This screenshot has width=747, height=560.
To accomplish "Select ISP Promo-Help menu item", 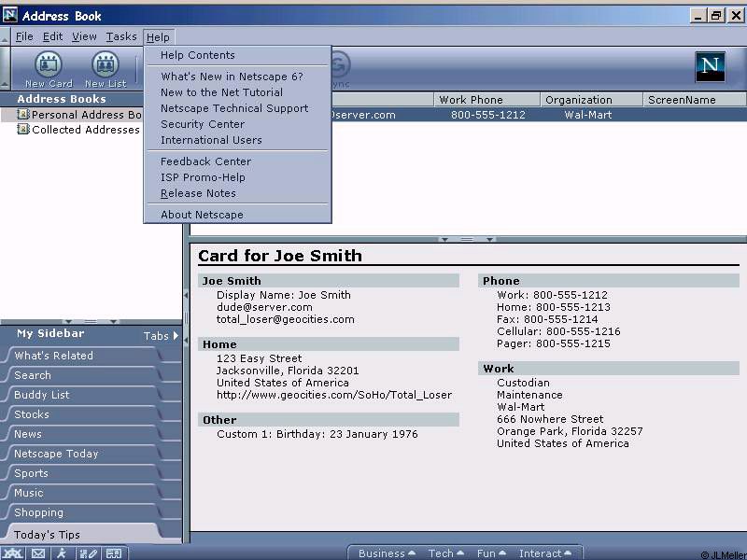I will pos(237,177).
